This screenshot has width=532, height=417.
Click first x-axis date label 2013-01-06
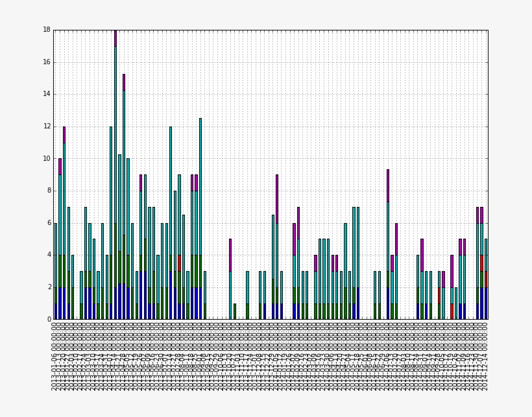point(55,355)
